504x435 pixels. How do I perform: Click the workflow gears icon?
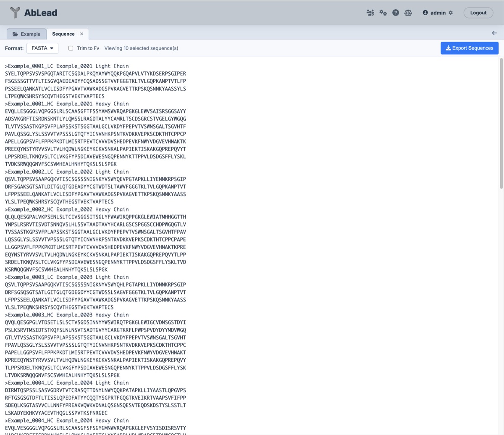pyautogui.click(x=383, y=13)
